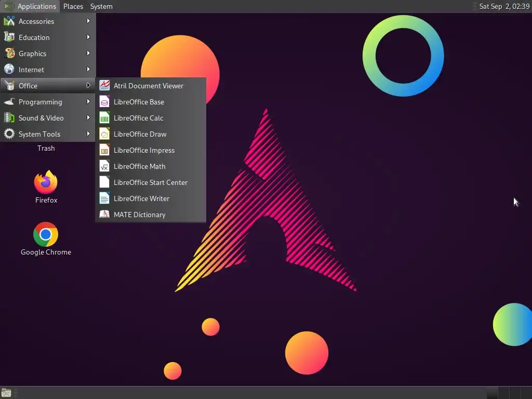Open the Places menu
The image size is (532, 399).
click(73, 6)
